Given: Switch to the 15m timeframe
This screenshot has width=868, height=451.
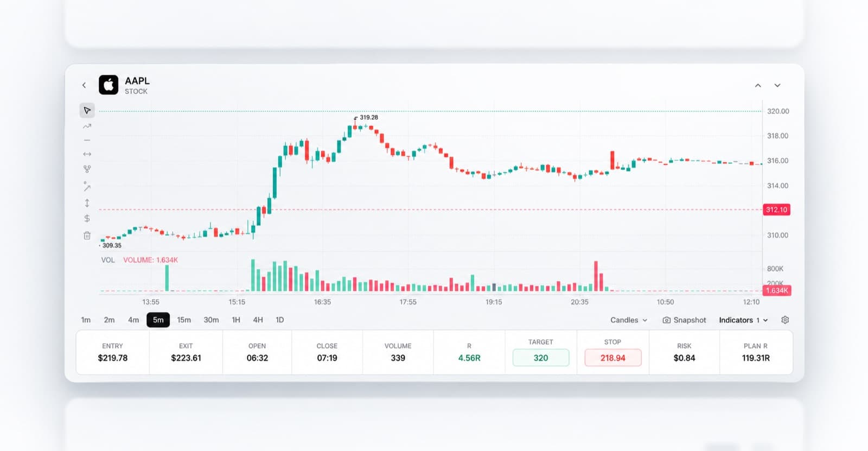Looking at the screenshot, I should click(x=184, y=320).
